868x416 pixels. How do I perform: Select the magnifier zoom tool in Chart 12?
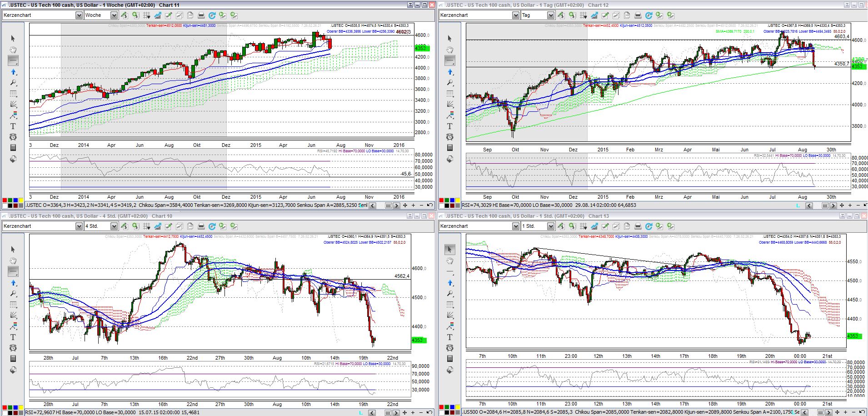point(450,83)
